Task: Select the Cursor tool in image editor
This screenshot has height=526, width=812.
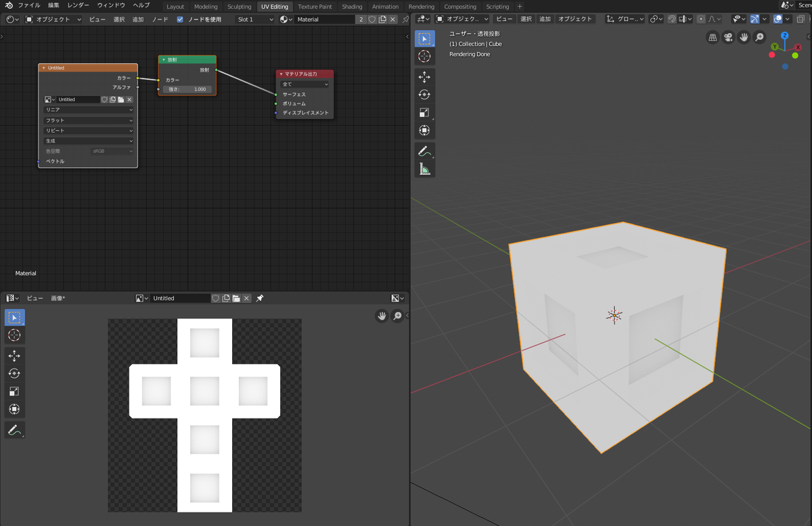Action: [x=14, y=335]
